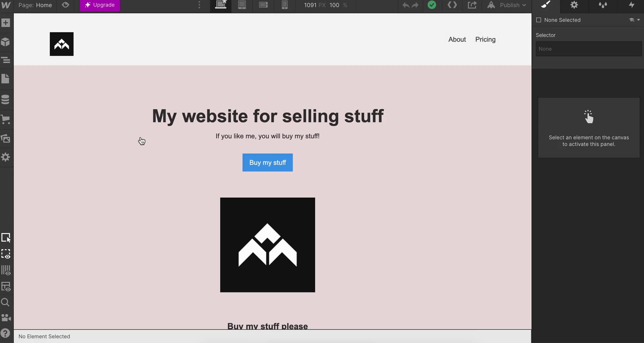
Task: Open the share project icon
Action: click(x=472, y=5)
